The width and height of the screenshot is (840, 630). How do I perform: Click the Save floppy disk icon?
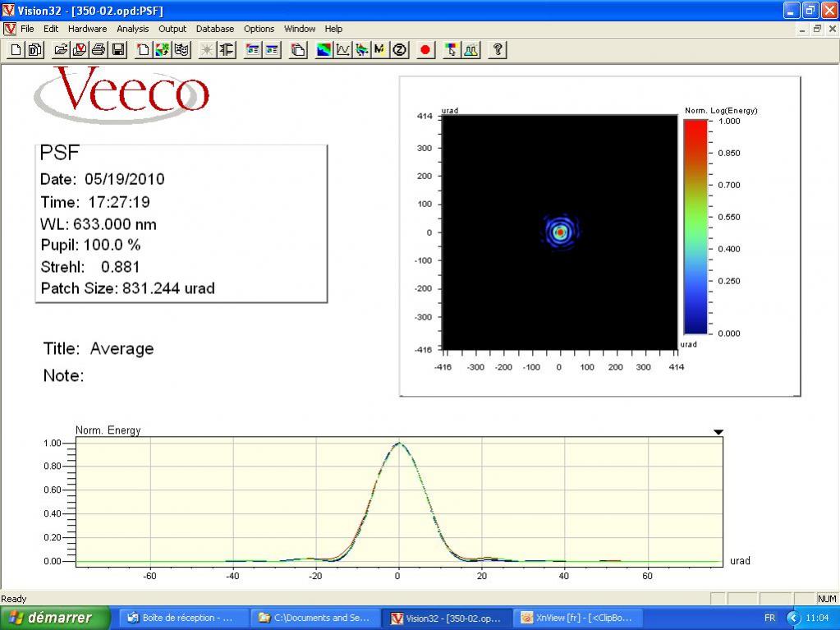coord(117,50)
